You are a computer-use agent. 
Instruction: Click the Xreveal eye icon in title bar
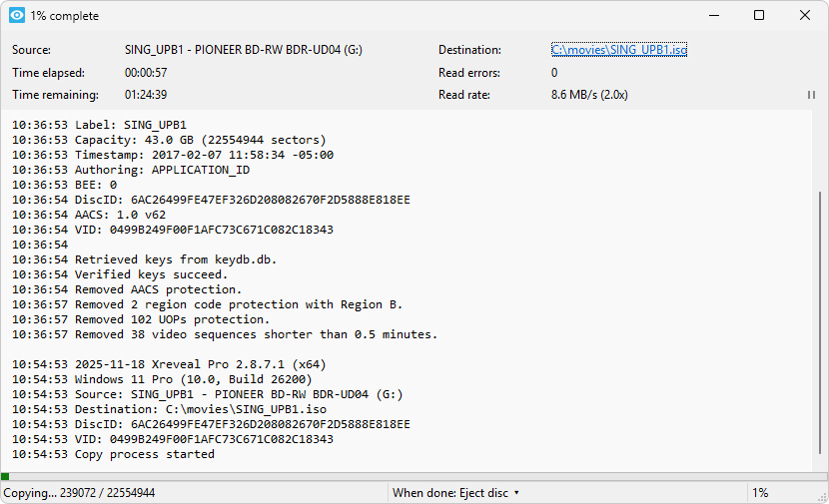17,16
